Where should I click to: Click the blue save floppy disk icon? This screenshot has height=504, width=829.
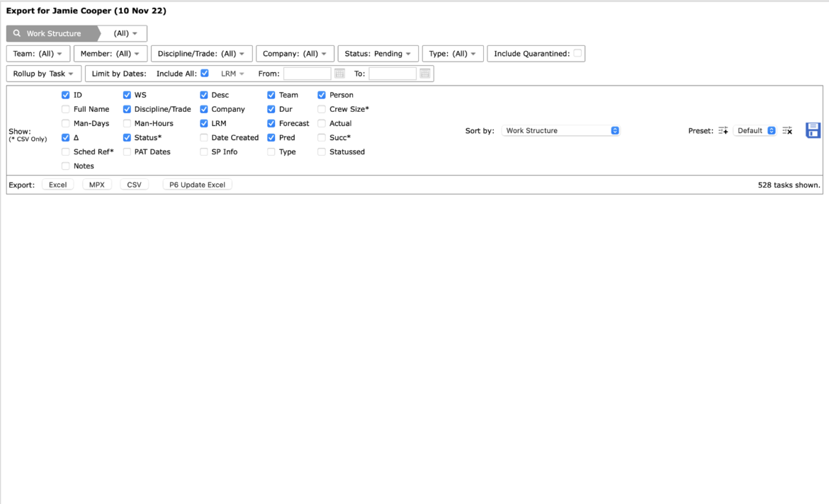813,130
